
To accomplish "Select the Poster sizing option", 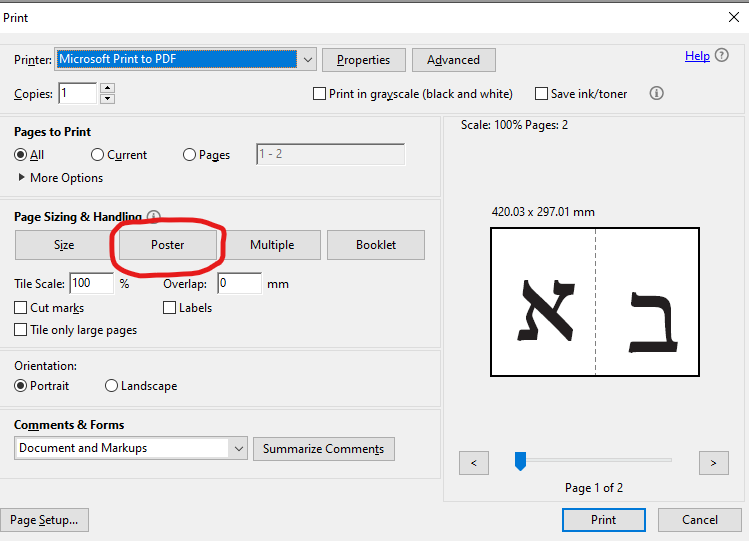I will [x=168, y=245].
